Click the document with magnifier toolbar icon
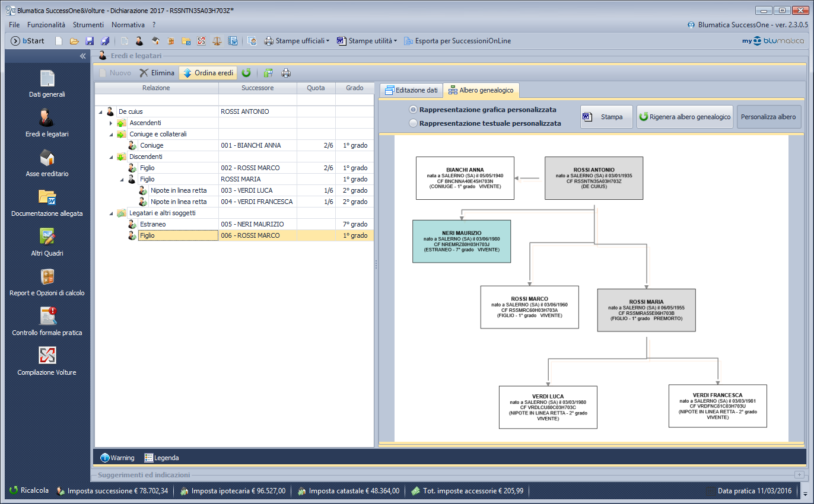The width and height of the screenshot is (814, 504). tap(252, 41)
